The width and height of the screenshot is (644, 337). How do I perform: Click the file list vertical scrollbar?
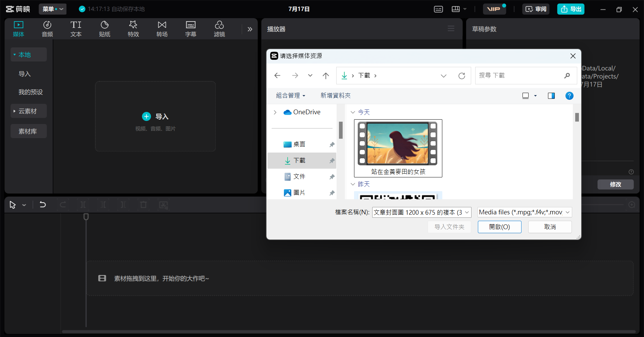point(577,117)
